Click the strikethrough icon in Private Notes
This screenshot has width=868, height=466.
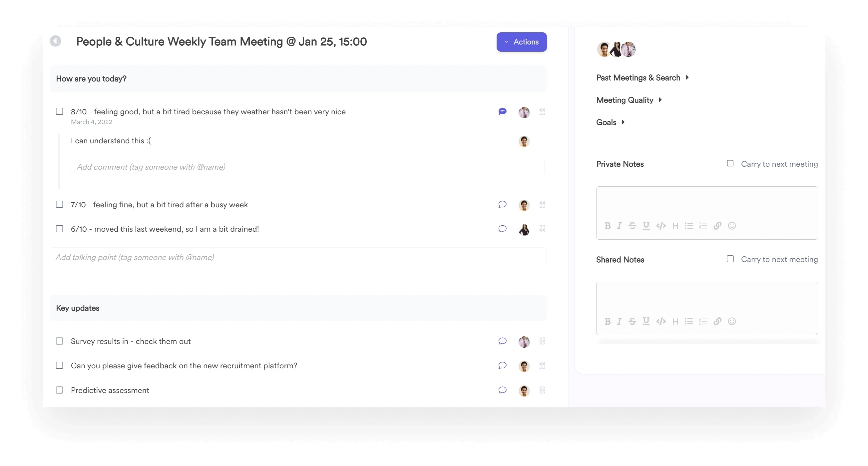point(633,225)
